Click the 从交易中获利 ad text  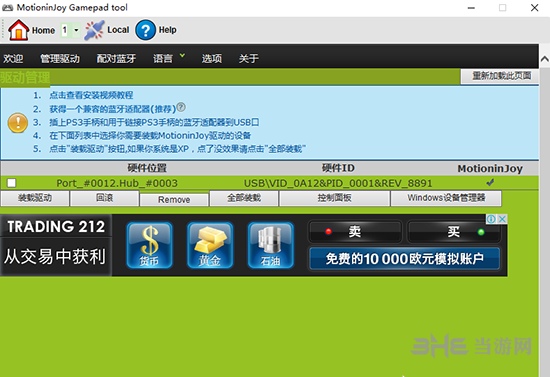click(x=55, y=257)
